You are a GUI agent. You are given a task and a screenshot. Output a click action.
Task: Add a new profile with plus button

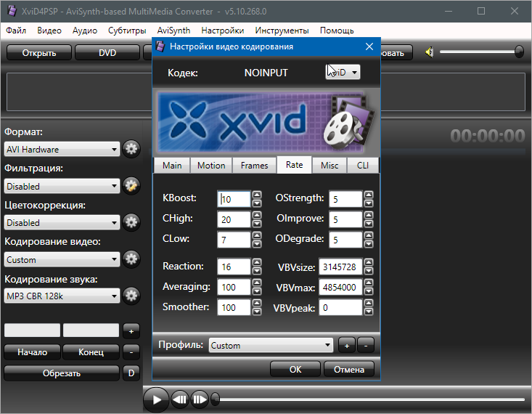(x=347, y=346)
